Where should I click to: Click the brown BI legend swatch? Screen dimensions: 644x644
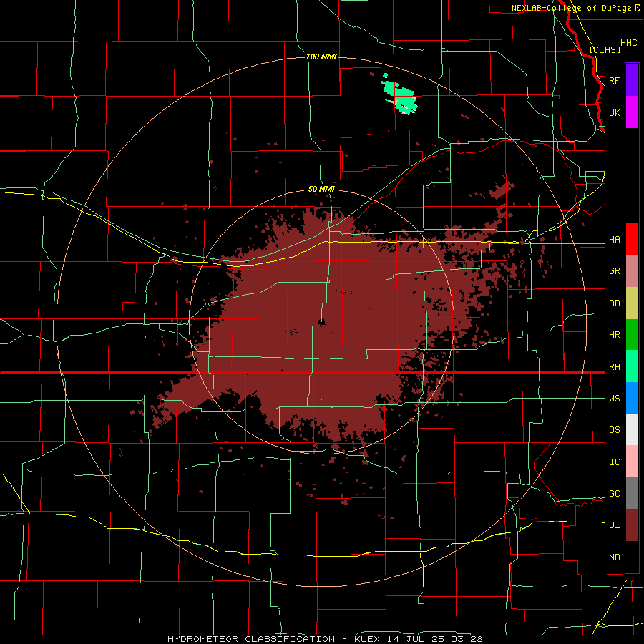632,525
